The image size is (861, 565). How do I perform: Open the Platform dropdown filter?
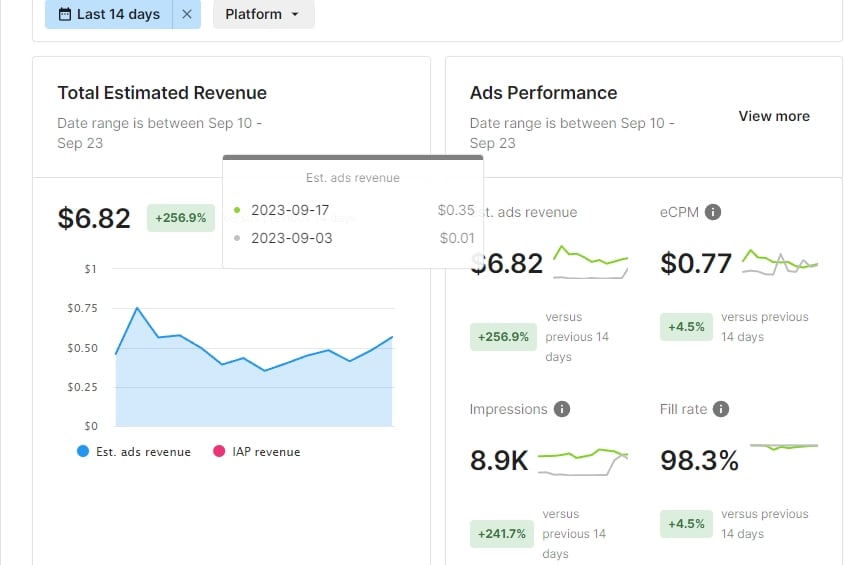click(264, 14)
